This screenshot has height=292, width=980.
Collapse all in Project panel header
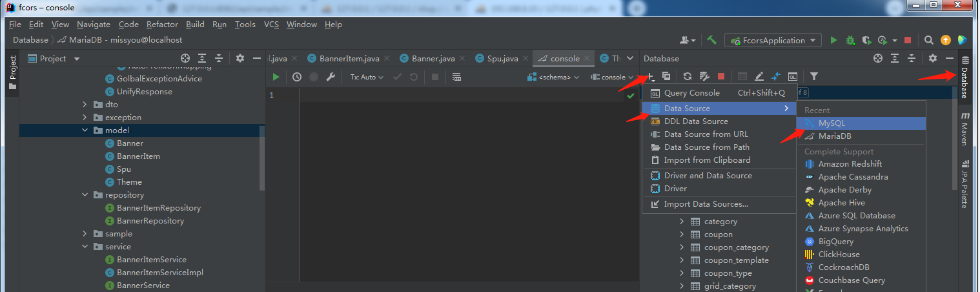coord(219,58)
